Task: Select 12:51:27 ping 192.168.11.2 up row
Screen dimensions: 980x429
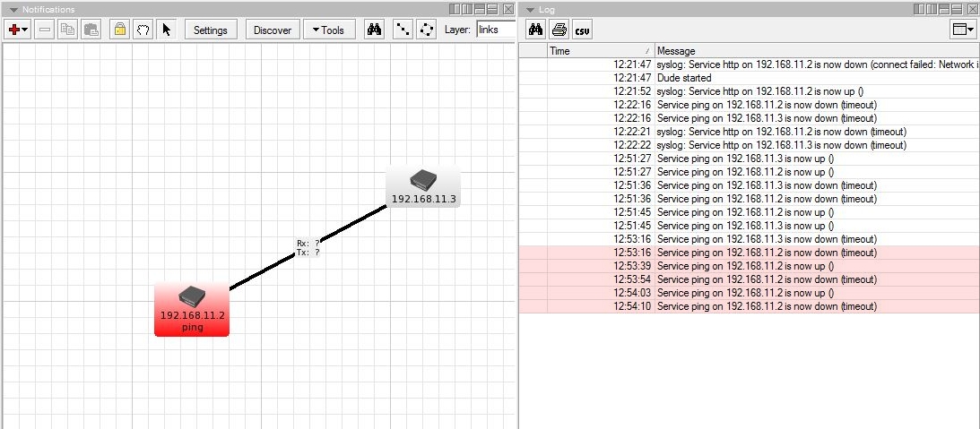Action: (750, 172)
